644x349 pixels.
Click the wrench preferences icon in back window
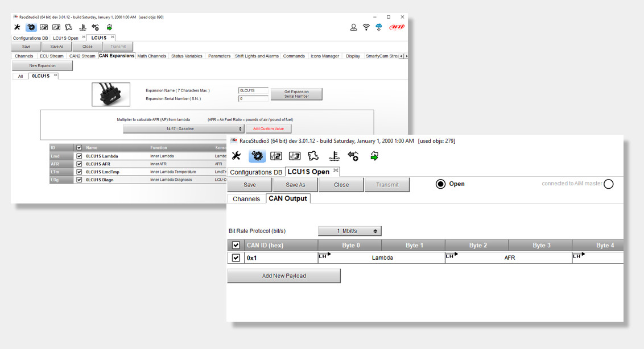[17, 27]
